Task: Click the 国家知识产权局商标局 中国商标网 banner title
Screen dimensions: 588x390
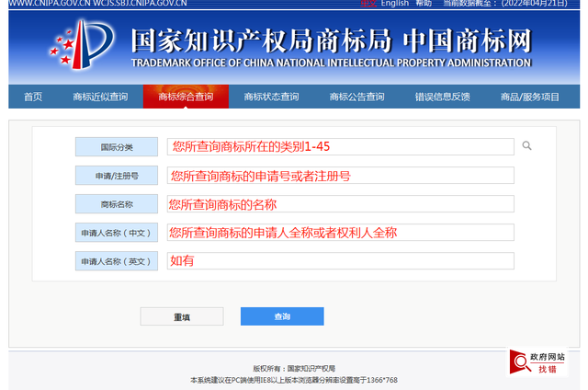Action: 332,40
